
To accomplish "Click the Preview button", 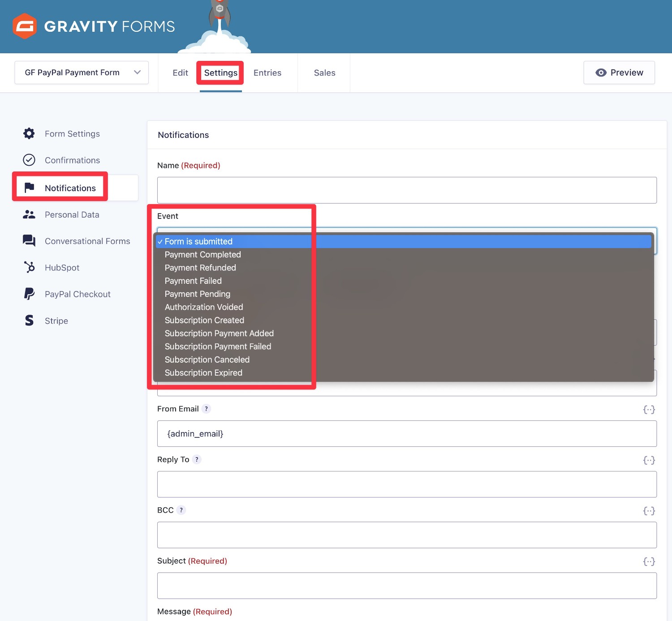I will (x=619, y=73).
